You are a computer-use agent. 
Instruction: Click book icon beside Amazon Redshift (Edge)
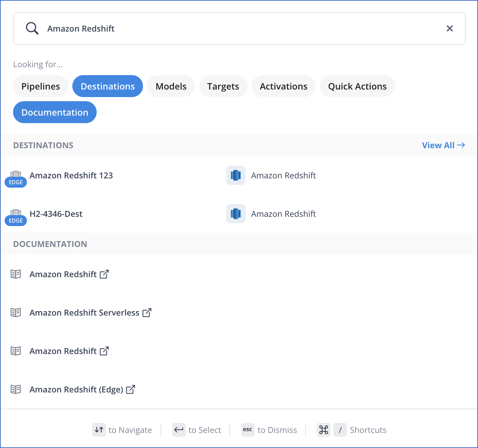16,389
